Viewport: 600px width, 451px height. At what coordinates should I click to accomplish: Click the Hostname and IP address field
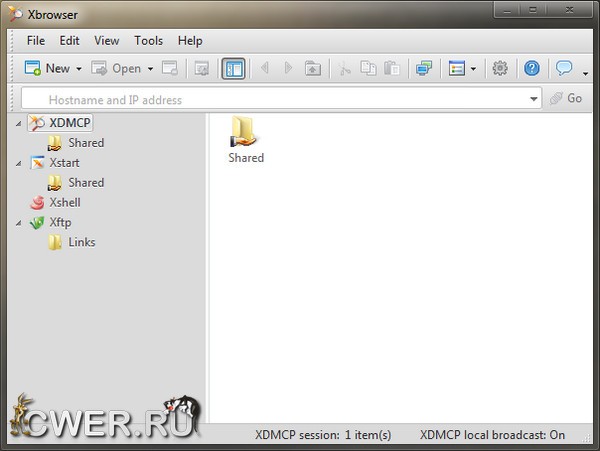(x=280, y=99)
